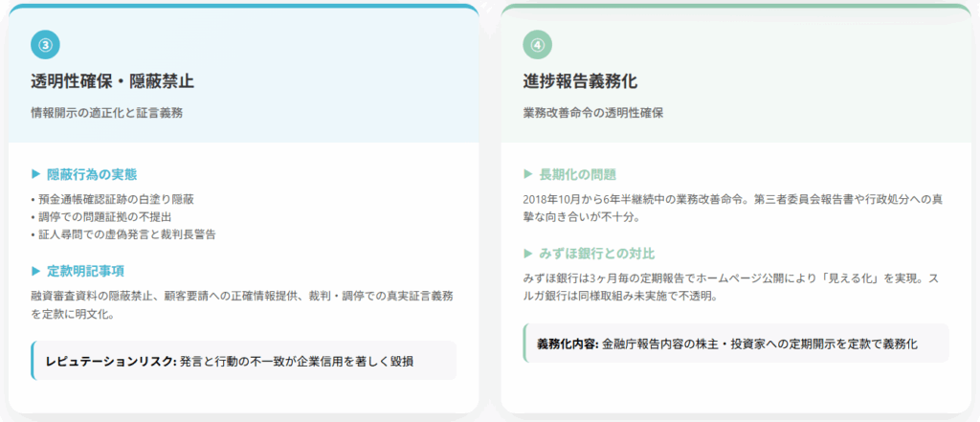
Task: Click bullet 証人尋問での虚偽発言と裁判長警告
Action: (123, 234)
